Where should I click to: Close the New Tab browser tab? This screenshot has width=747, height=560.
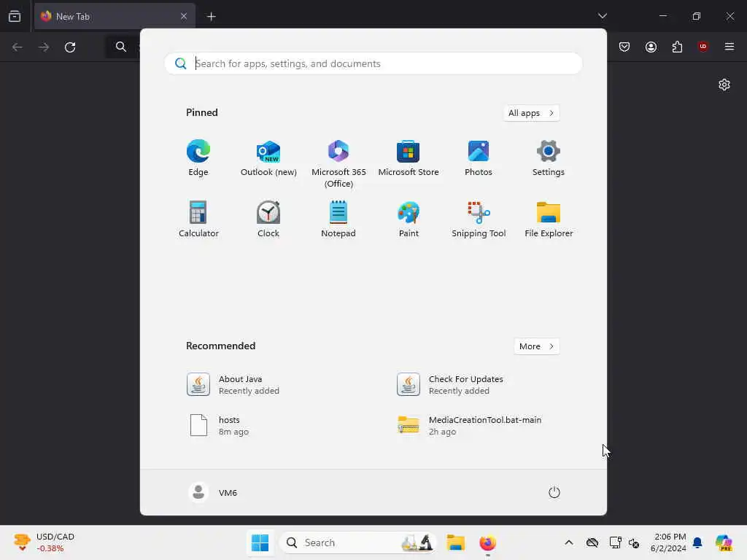click(184, 16)
